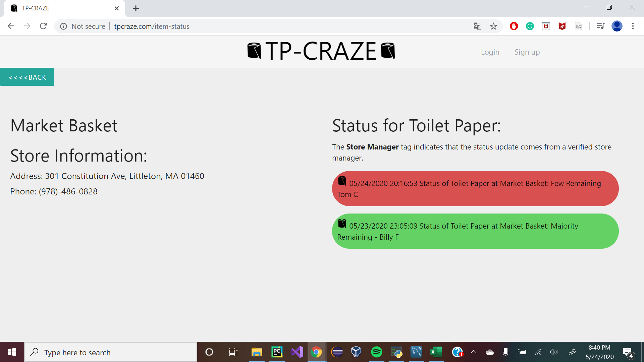Open Spotify from the taskbar
This screenshot has height=362, width=644.
(x=376, y=352)
